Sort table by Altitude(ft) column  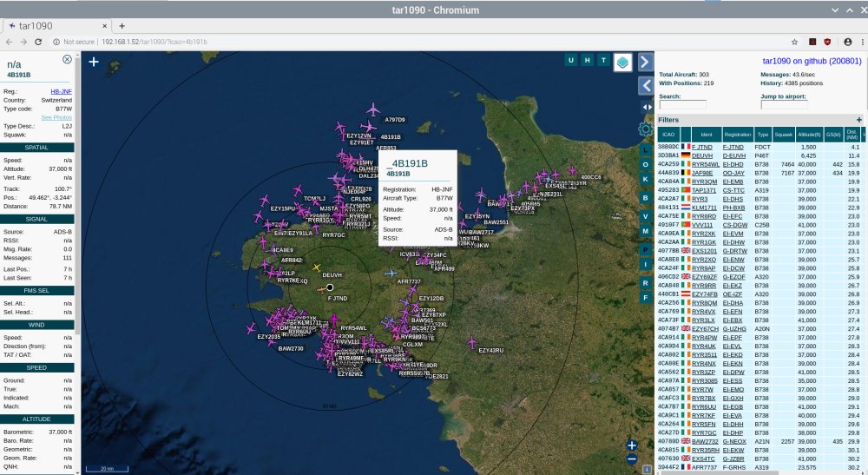coord(809,135)
